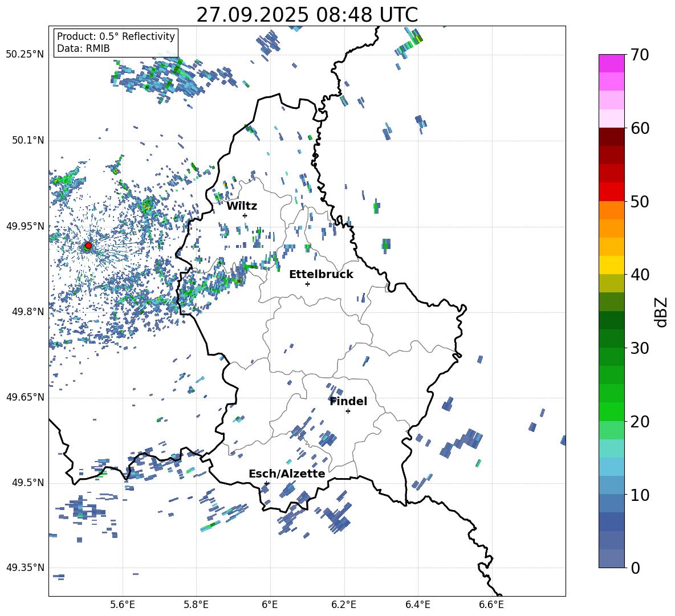Select the Esch/Alzette station cross marker

point(266,483)
